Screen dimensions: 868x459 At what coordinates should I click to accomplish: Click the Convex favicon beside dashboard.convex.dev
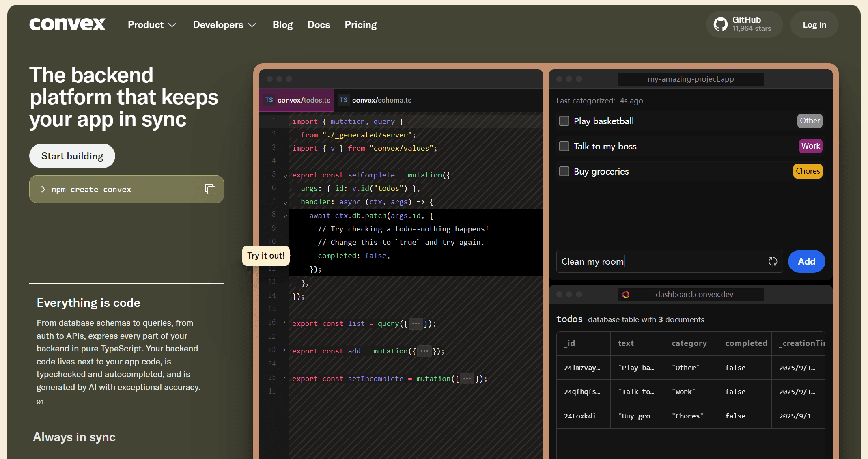pos(626,295)
